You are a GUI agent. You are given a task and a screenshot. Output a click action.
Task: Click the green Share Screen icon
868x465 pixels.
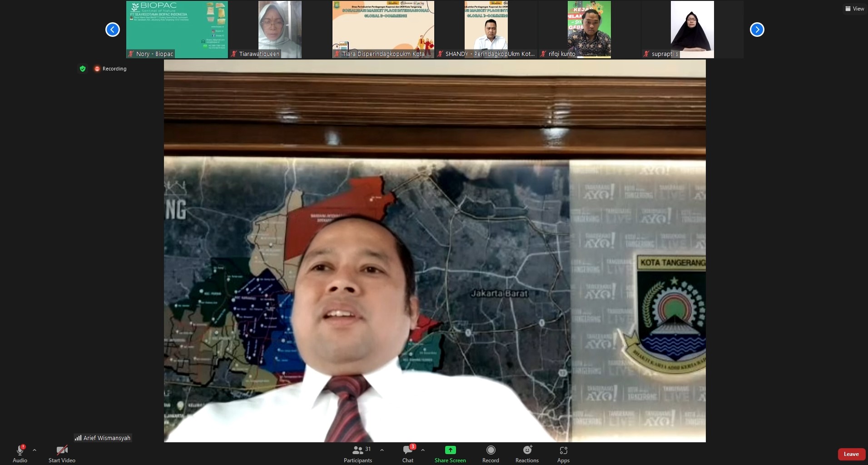click(450, 450)
